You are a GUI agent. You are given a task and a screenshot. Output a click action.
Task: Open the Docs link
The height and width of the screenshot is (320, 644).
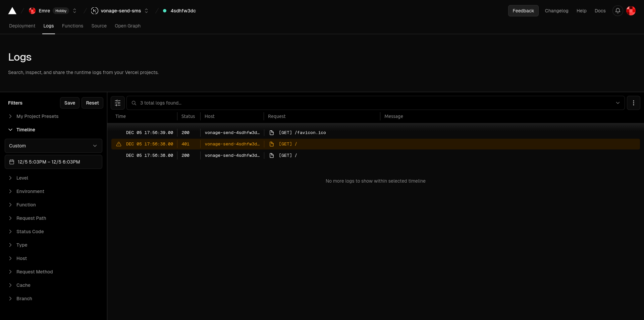pos(600,11)
